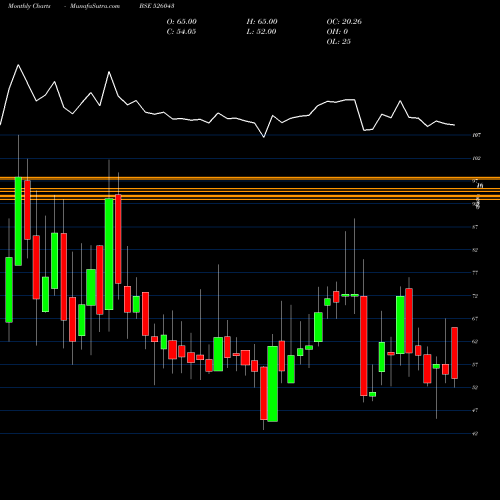Click the 62 price axis label
This screenshot has height=500, width=500.
[x=475, y=342]
